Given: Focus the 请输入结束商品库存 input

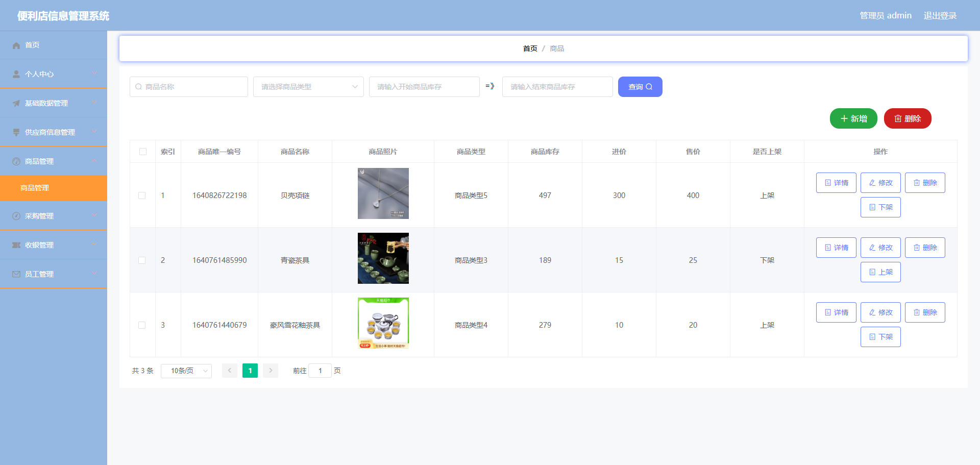Looking at the screenshot, I should [557, 87].
